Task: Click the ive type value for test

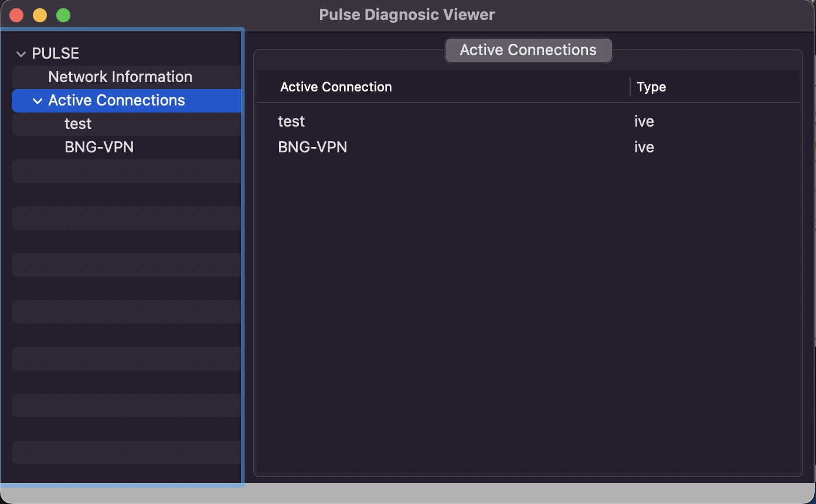Action: coord(644,121)
